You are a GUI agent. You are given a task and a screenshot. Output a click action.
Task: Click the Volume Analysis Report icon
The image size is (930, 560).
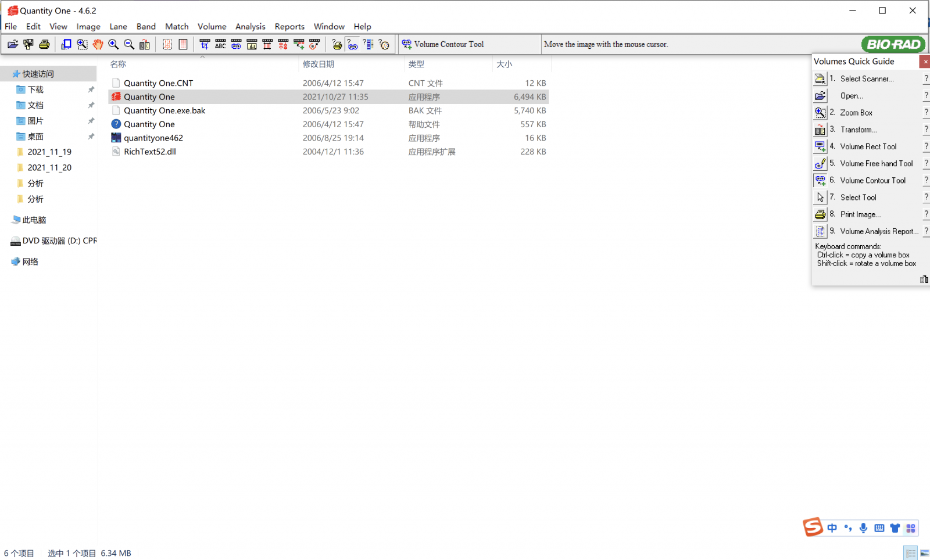pyautogui.click(x=820, y=231)
